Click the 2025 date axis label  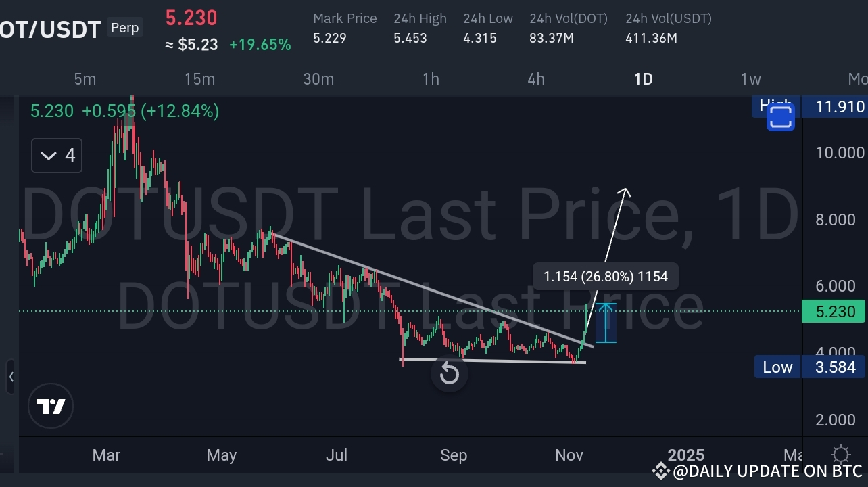pyautogui.click(x=685, y=455)
